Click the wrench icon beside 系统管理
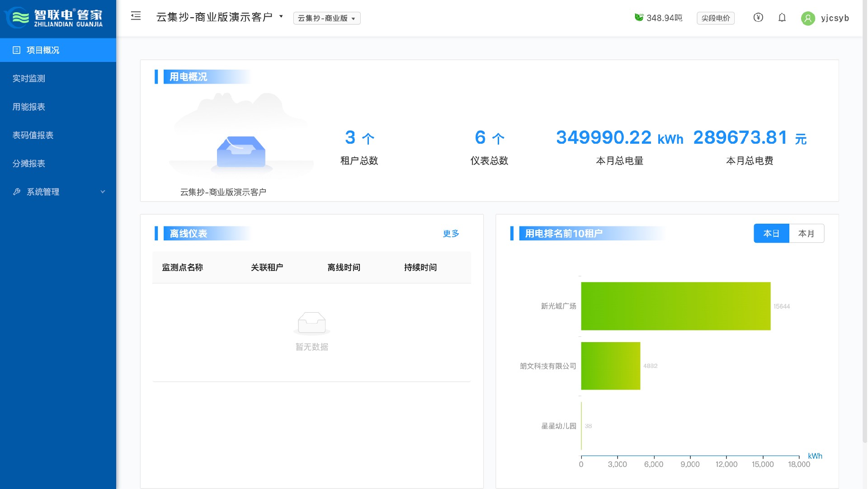868x489 pixels. (17, 192)
